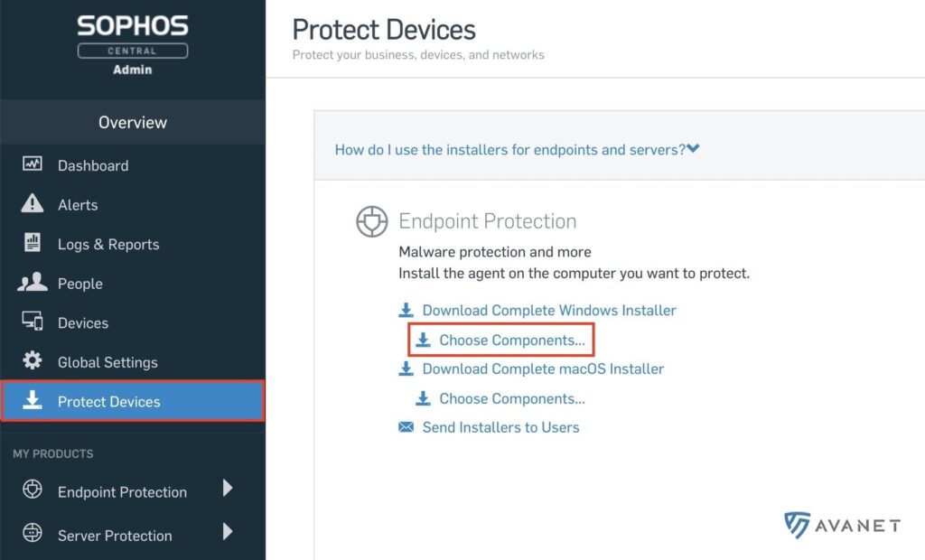This screenshot has height=560, width=925.
Task: Click the Endpoint Protection shield icon in sidebar
Action: [x=33, y=490]
